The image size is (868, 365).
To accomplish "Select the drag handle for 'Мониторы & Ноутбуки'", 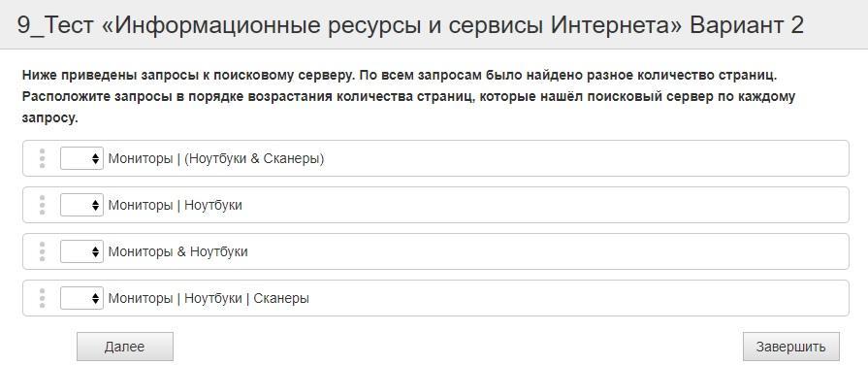I will pyautogui.click(x=42, y=251).
